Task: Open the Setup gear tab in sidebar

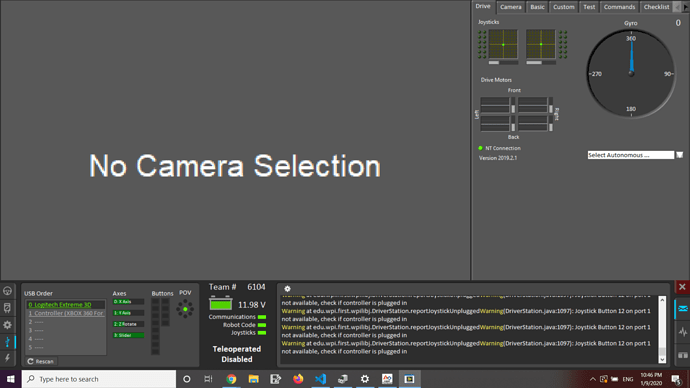Action: tap(7, 325)
